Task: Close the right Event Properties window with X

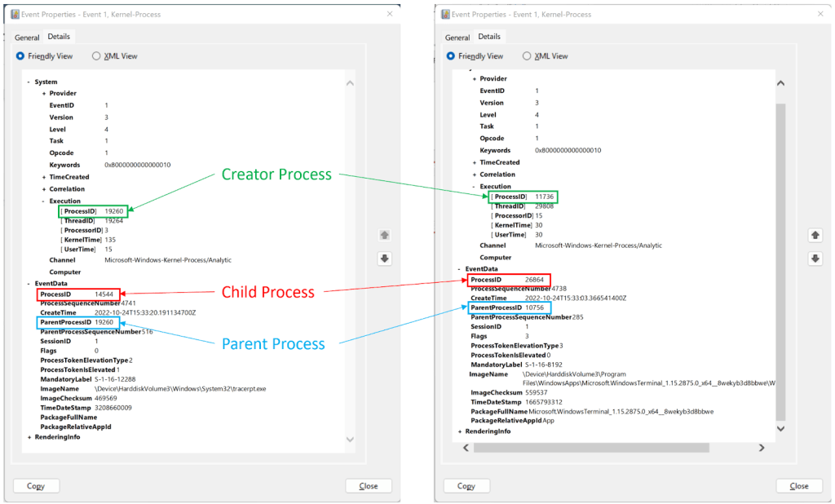Action: 819,14
